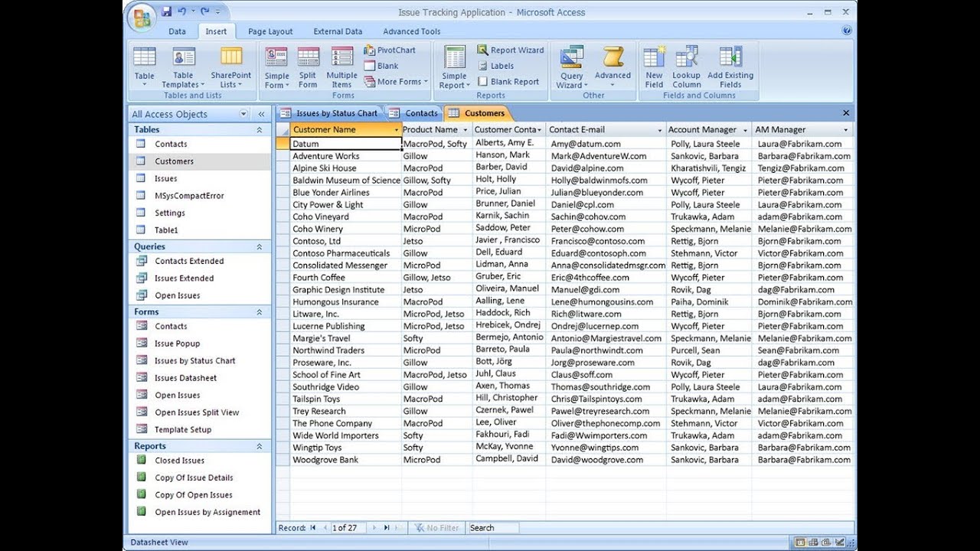This screenshot has height=551, width=980.
Task: Click the No Filter button
Action: click(436, 528)
